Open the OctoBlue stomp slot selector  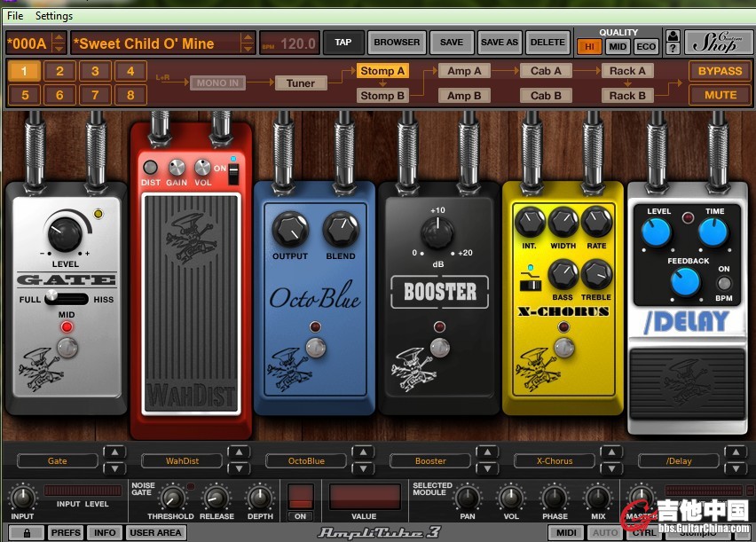point(306,461)
